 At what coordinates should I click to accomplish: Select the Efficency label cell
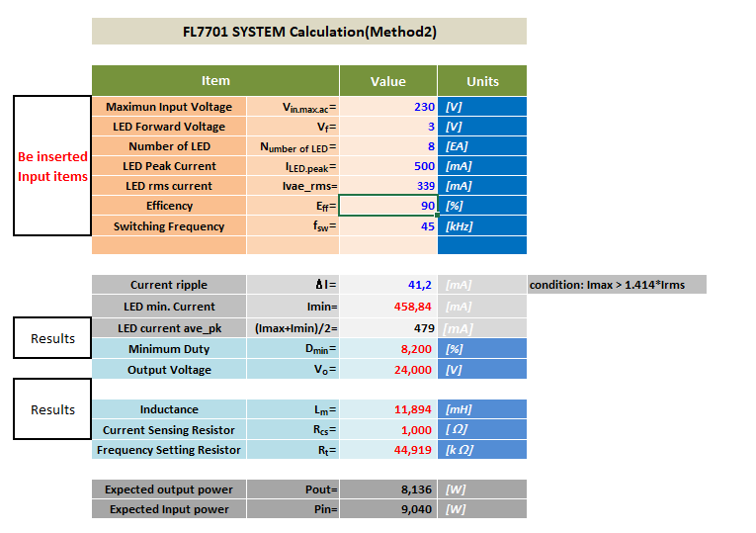(169, 206)
